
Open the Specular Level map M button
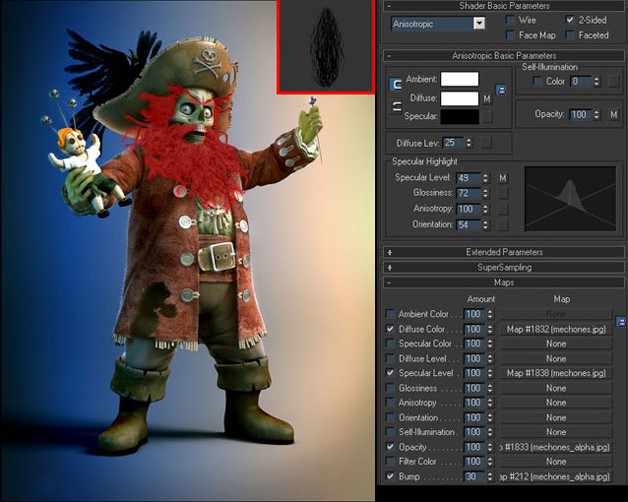click(503, 177)
